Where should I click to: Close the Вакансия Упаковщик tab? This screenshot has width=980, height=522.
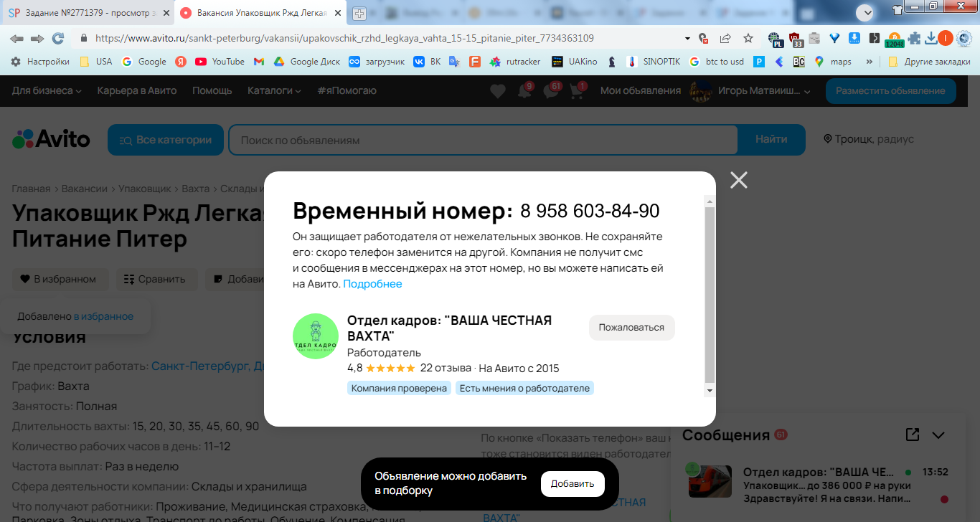(x=338, y=13)
